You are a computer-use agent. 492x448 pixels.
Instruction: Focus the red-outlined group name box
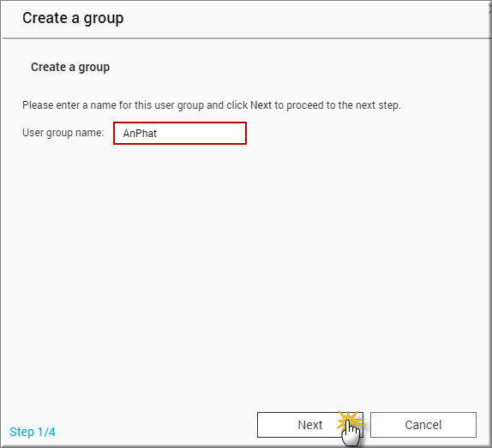pos(180,134)
